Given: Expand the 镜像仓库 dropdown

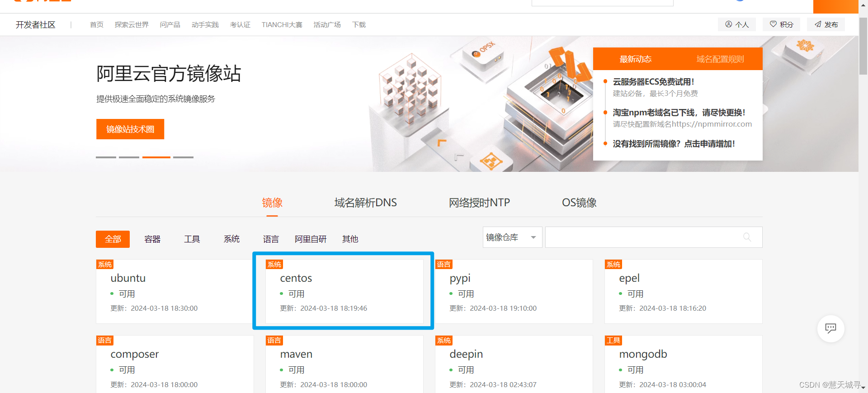Looking at the screenshot, I should pyautogui.click(x=512, y=237).
